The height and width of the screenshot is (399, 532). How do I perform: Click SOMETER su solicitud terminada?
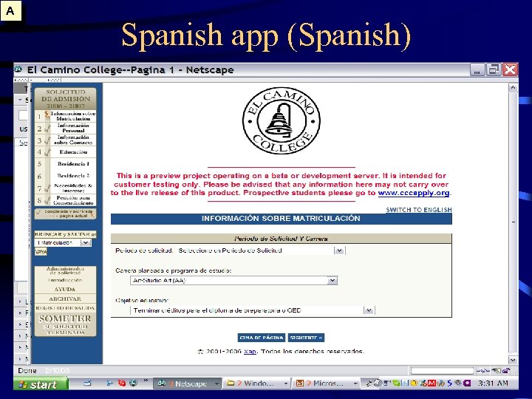coord(65,324)
